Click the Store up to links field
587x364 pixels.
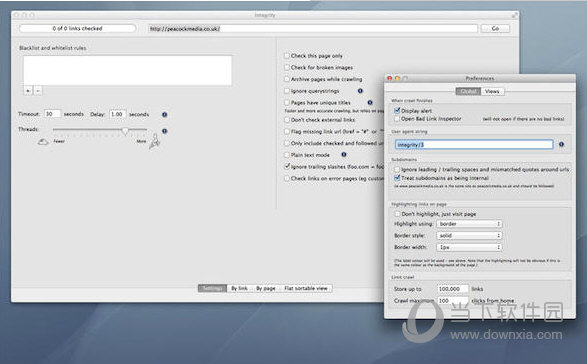tap(453, 289)
